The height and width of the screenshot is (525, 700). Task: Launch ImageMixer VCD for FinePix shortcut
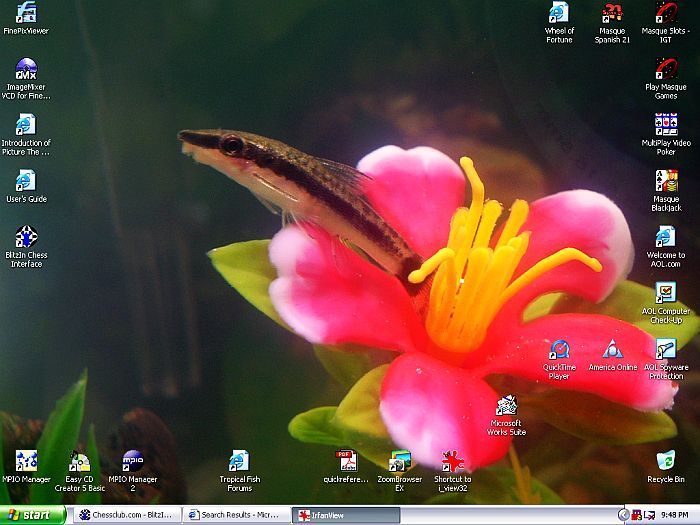[x=26, y=70]
